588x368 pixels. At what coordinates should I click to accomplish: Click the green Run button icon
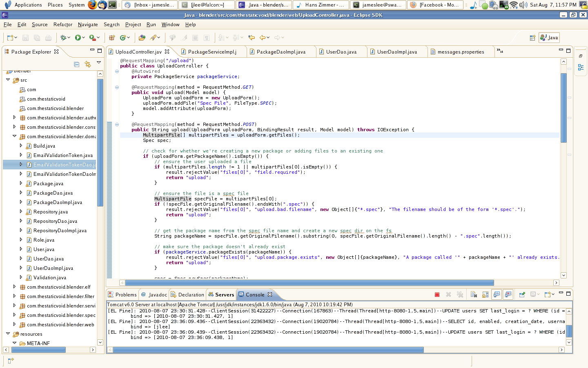(x=78, y=38)
